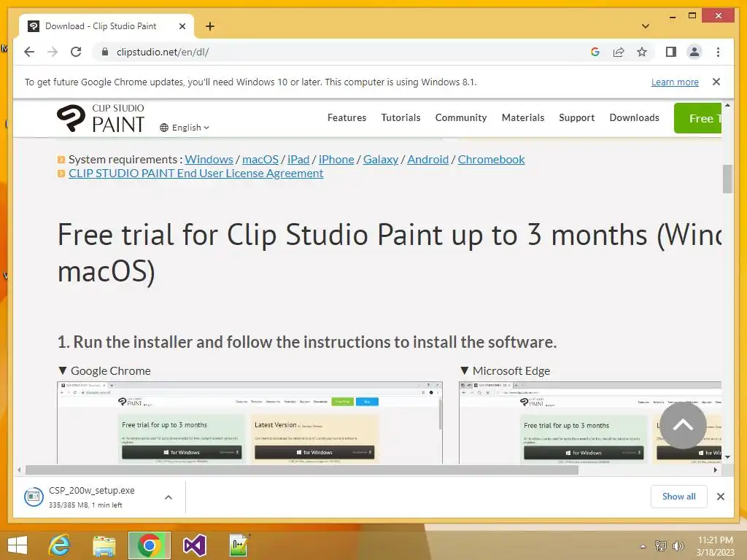Open the Features menu
747x560 pixels.
(347, 117)
